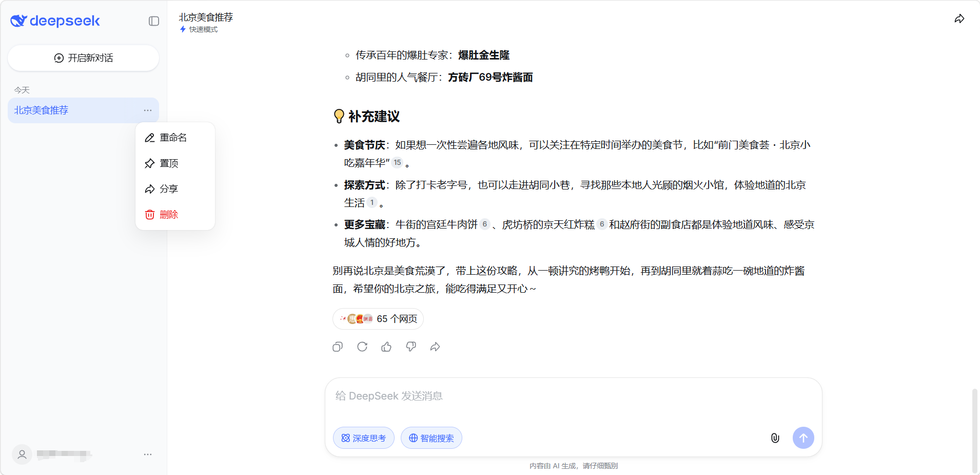Click the page vertical scrollbar

974,430
